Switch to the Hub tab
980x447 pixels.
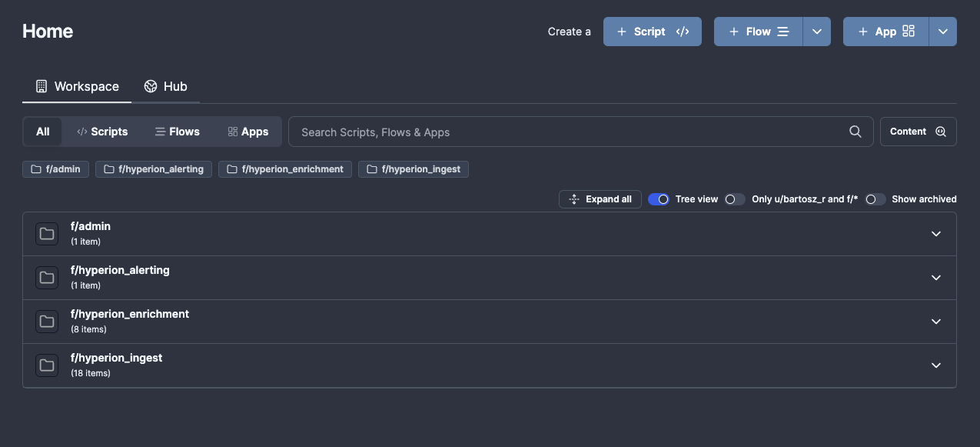point(166,86)
